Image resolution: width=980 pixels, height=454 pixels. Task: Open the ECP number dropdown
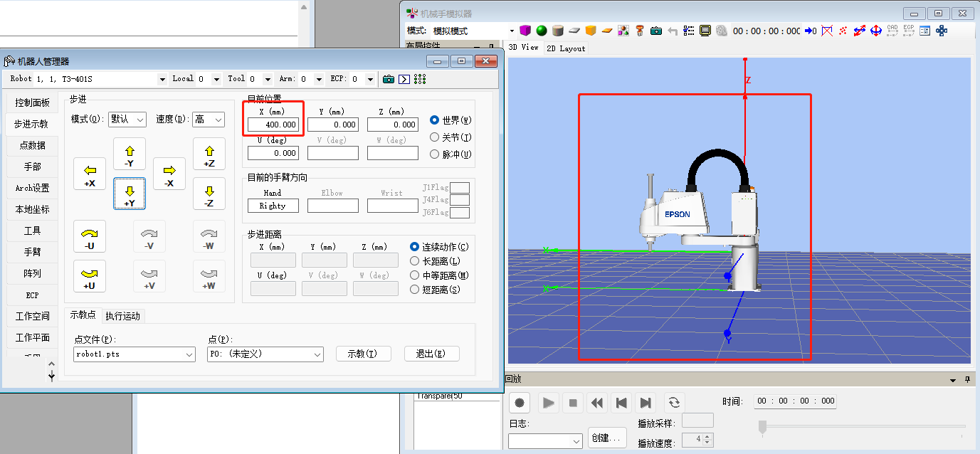(x=370, y=79)
